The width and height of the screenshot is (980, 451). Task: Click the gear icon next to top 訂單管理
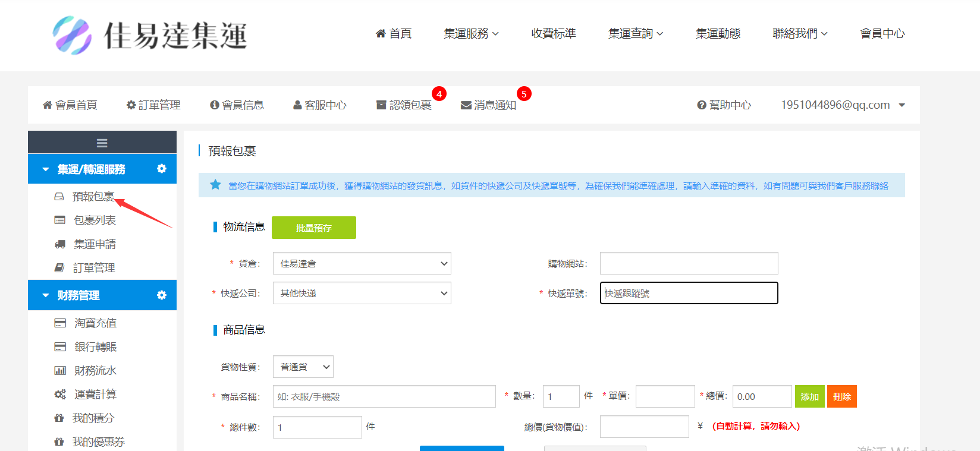coord(131,105)
